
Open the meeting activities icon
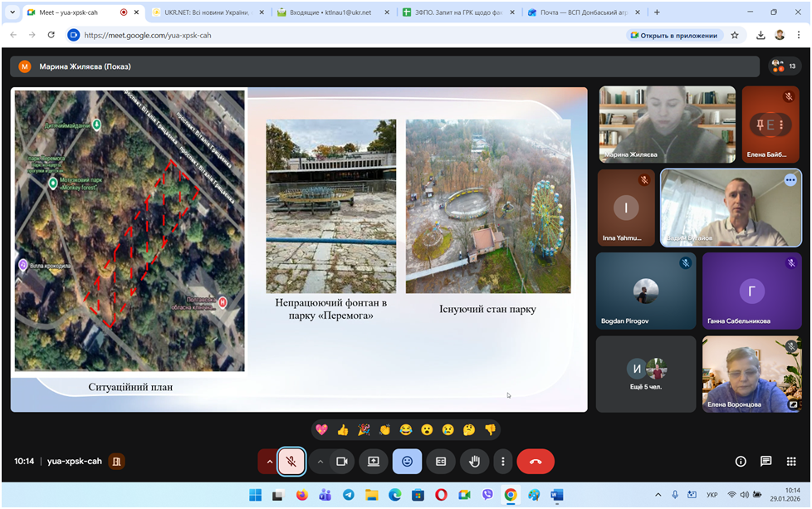791,462
